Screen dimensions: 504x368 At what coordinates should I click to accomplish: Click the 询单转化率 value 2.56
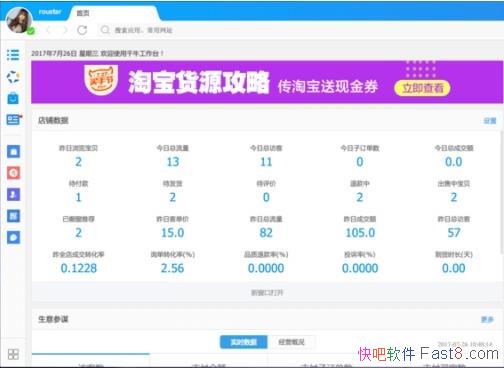click(172, 268)
